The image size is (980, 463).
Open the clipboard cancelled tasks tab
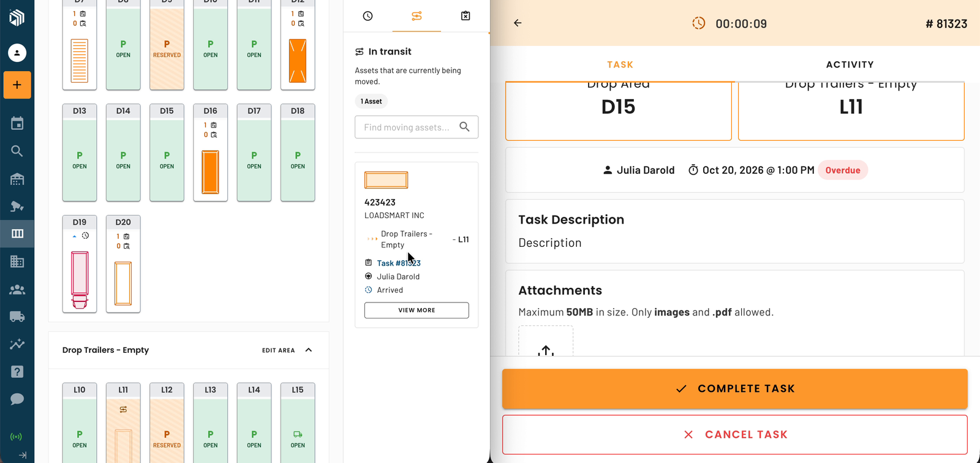[x=466, y=16]
